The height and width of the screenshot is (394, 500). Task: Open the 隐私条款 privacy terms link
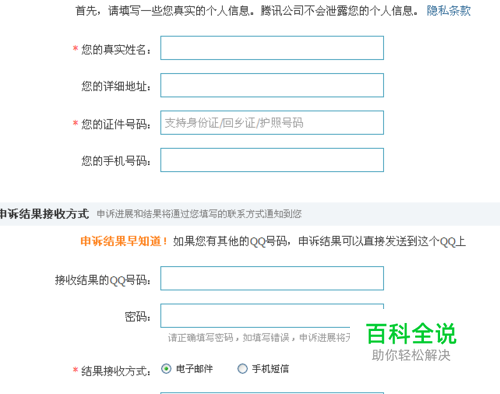point(449,11)
